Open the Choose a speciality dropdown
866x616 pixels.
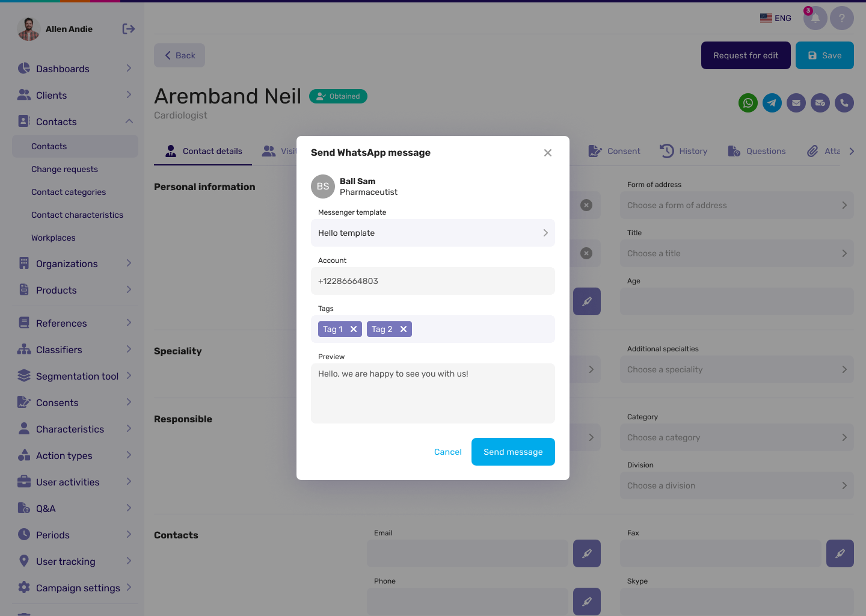[x=737, y=369]
